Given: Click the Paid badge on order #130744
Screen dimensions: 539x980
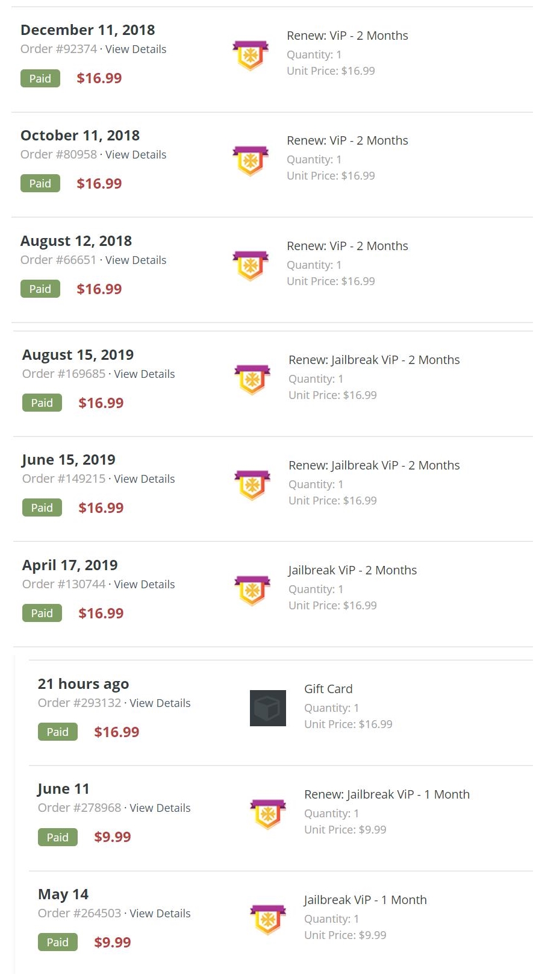Looking at the screenshot, I should (x=42, y=613).
